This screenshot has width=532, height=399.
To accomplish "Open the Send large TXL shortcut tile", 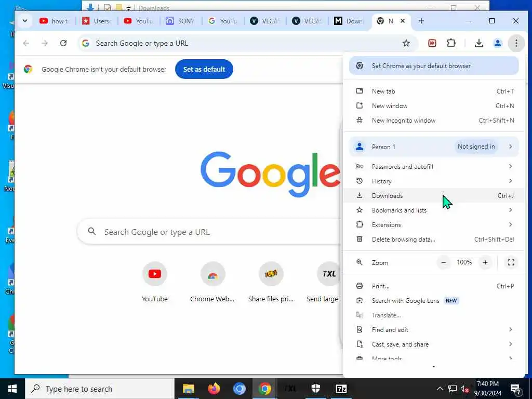I will pyautogui.click(x=323, y=282).
